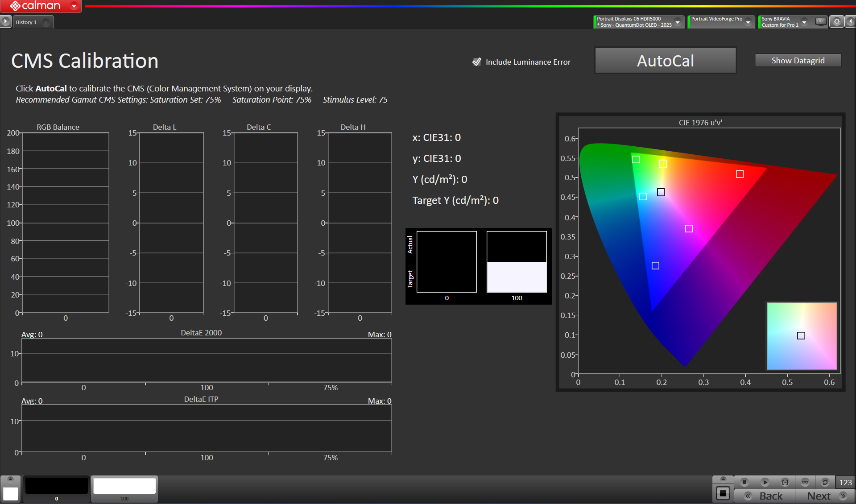Open the DDC display control icon
856x504 pixels.
(821, 21)
